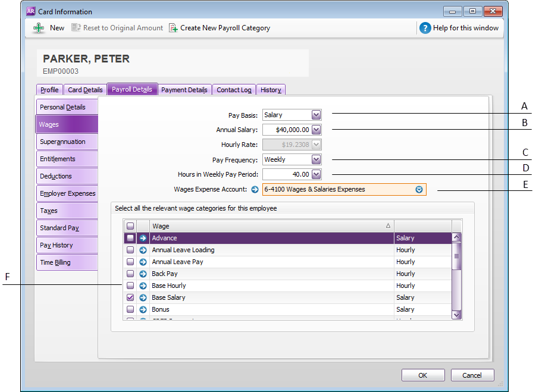This screenshot has width=539, height=392.
Task: Sort the list by the Wage column header
Action: click(271, 226)
